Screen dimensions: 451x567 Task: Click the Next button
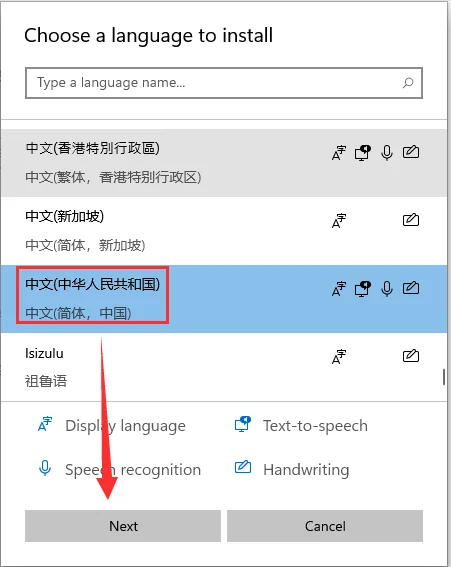123,526
